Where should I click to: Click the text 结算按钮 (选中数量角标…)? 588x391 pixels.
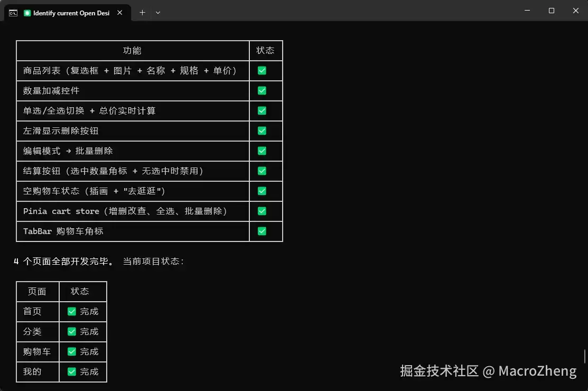pyautogui.click(x=113, y=171)
